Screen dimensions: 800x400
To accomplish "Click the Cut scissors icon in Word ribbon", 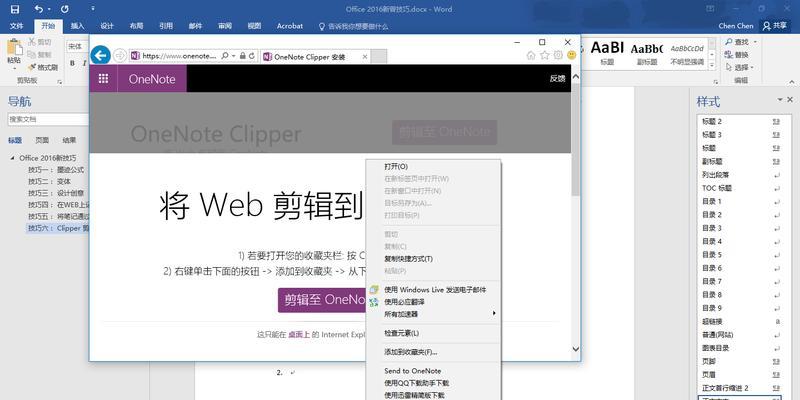I will coord(32,42).
